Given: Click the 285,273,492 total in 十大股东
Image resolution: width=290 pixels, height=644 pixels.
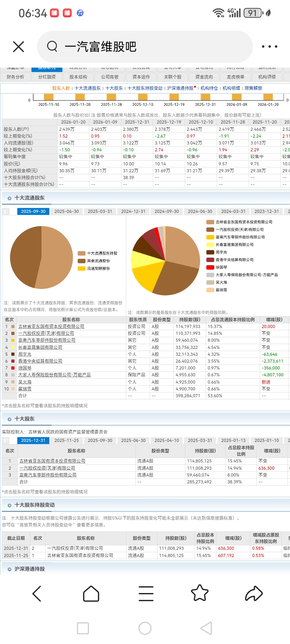Looking at the screenshot, I should (199, 482).
